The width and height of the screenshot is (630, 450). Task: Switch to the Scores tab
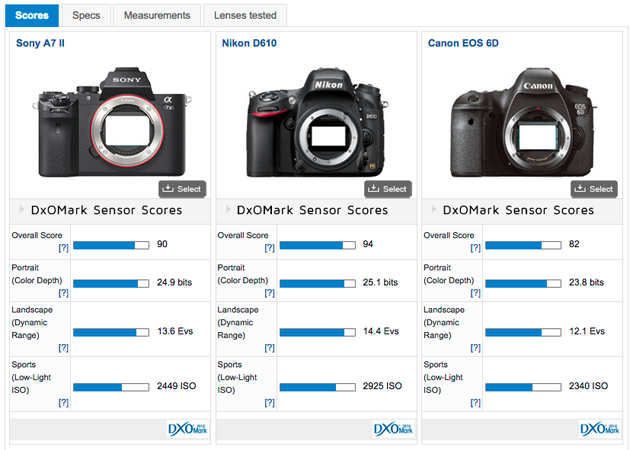point(32,16)
